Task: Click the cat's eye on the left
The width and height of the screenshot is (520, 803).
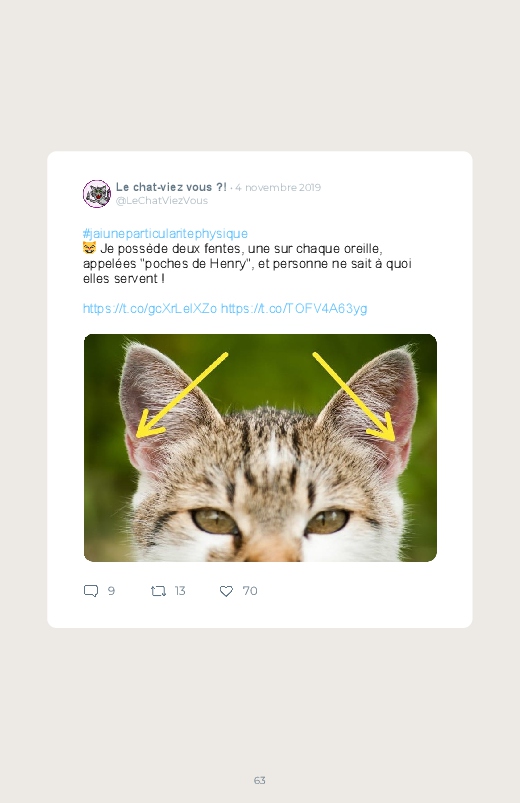Action: click(x=215, y=521)
